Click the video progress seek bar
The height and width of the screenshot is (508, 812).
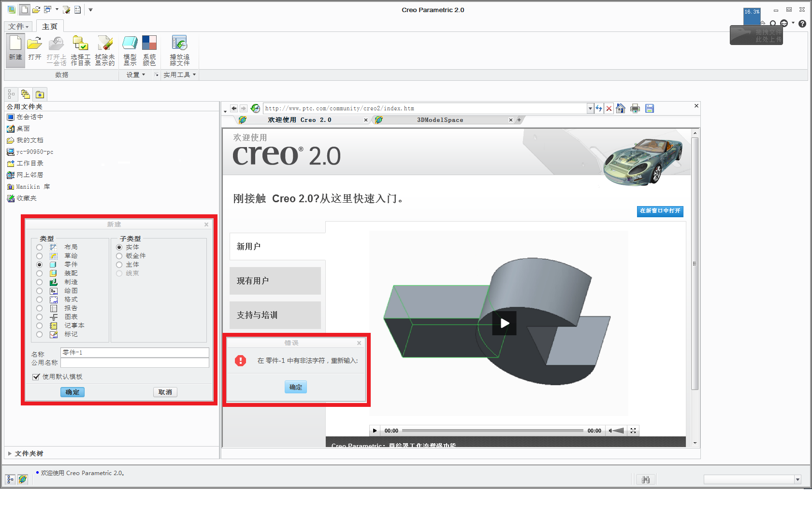[x=493, y=431]
